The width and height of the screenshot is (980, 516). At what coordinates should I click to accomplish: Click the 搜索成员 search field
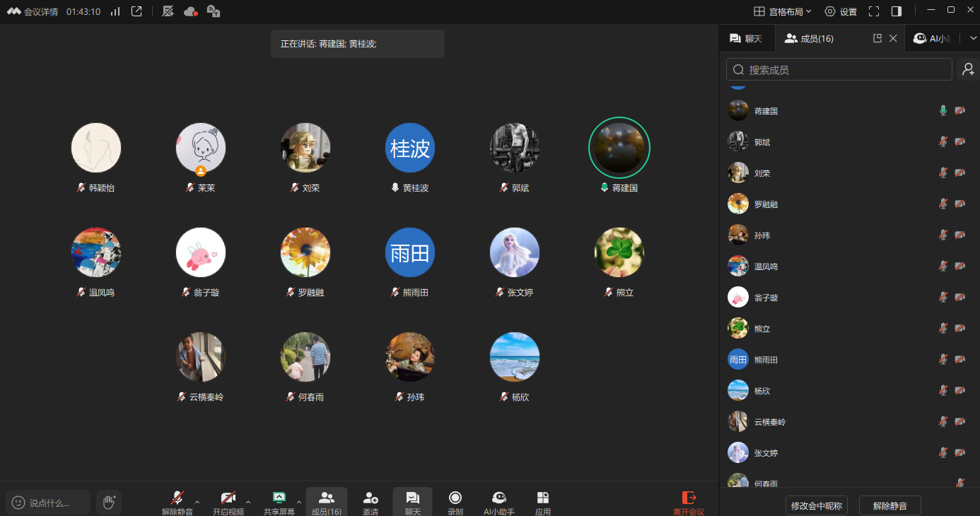click(839, 69)
